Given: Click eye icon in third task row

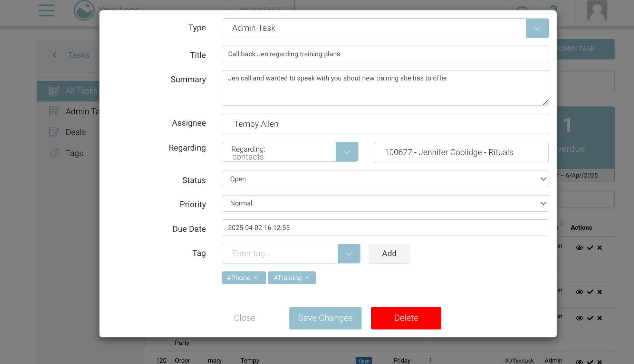Looking at the screenshot, I should coord(579,318).
